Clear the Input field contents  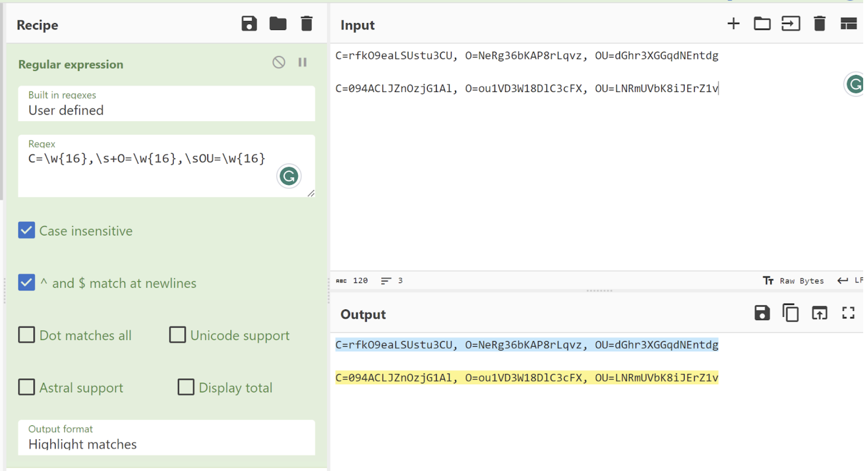click(819, 23)
